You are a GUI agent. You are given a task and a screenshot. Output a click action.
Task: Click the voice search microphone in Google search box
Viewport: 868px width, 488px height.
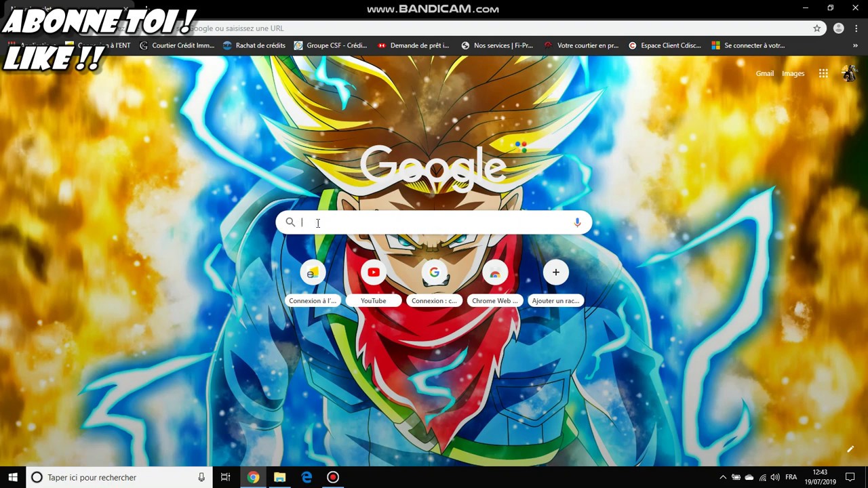[x=577, y=222]
